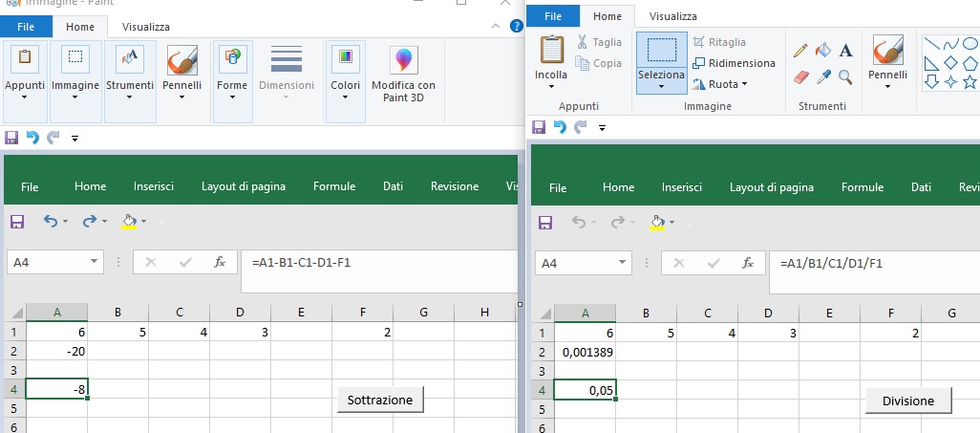Choose the Diamond shape
Viewport: 980px width, 433px height.
[950, 62]
